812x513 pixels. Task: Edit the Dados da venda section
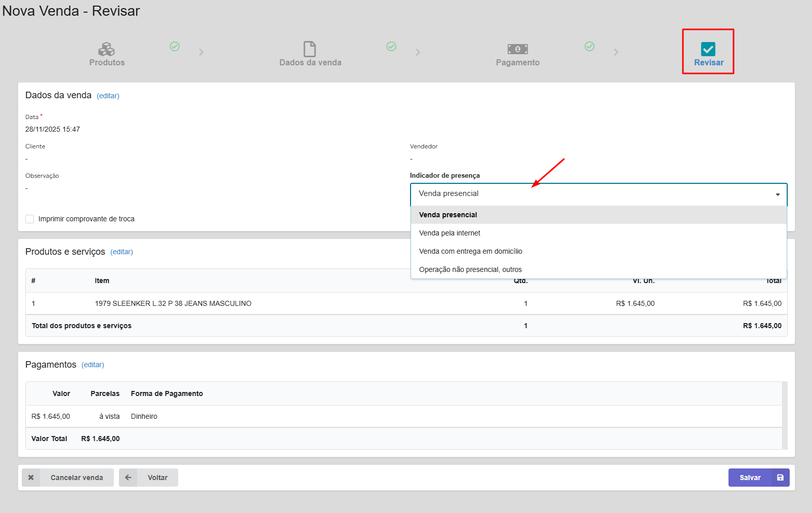tap(108, 96)
